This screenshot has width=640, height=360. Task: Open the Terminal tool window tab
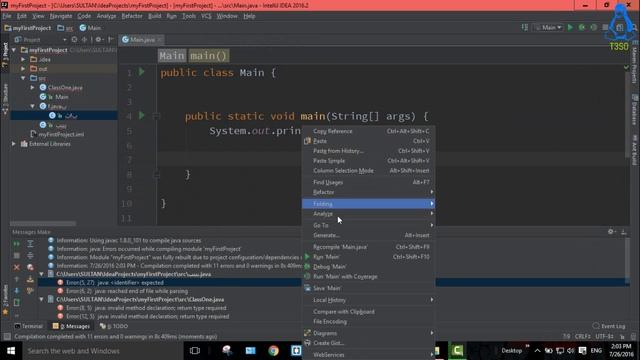point(28,326)
